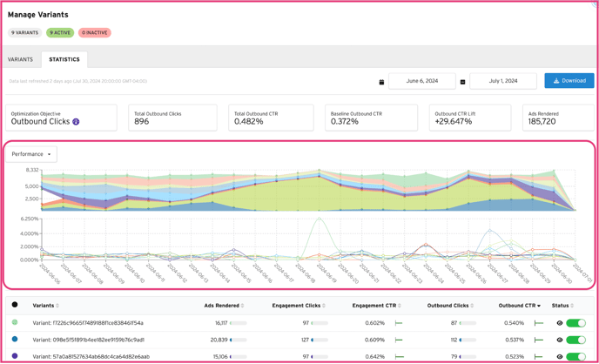The height and width of the screenshot is (364, 599).
Task: Click eye icon for variant 098e5f5f89
Action: [x=560, y=340]
